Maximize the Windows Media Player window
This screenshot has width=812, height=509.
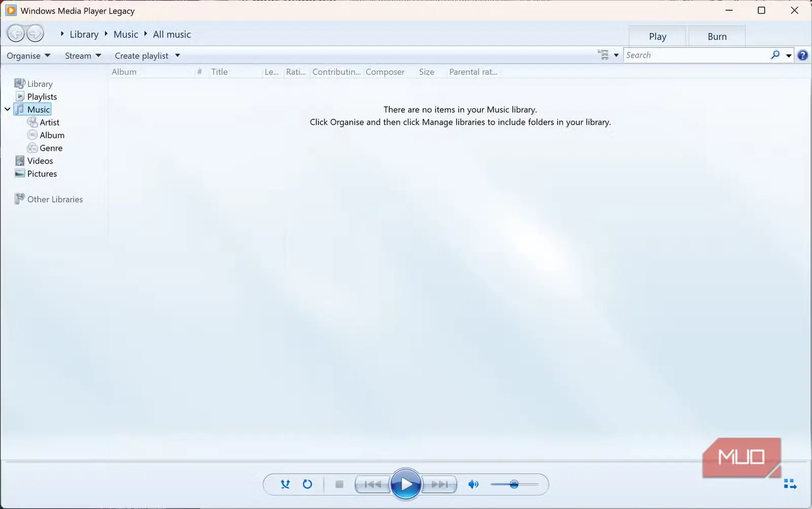point(761,10)
